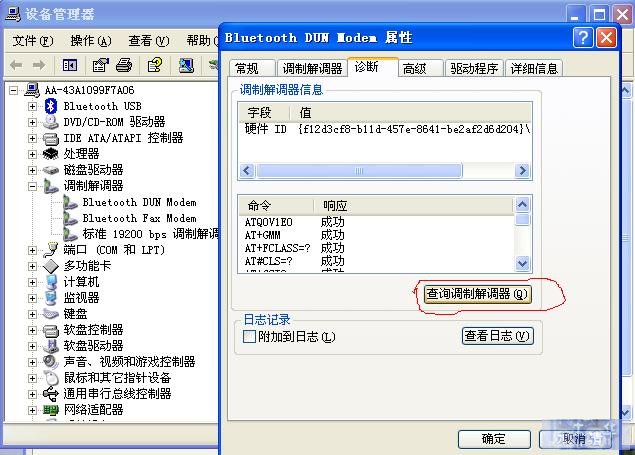Click the scan for hardware changes icon

coord(186,65)
